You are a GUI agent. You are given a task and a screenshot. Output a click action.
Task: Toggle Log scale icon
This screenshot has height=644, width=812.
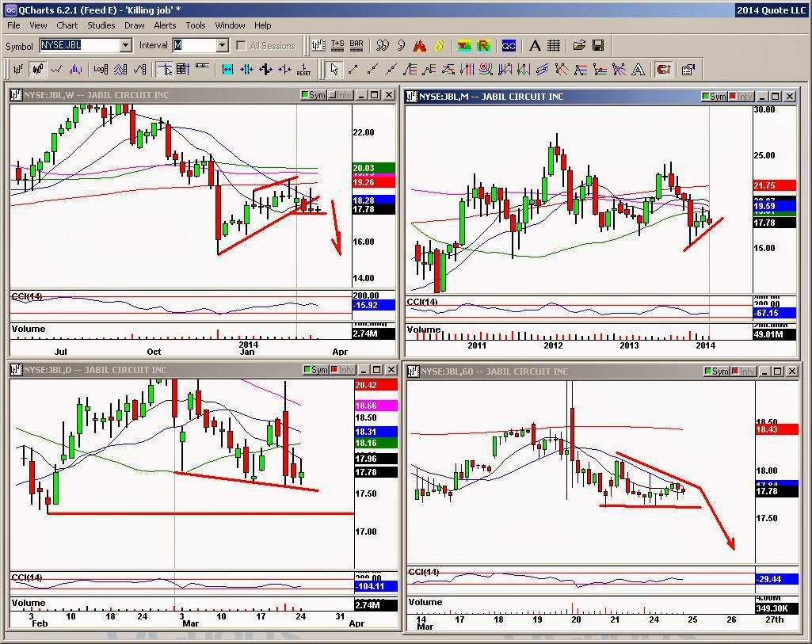click(101, 70)
